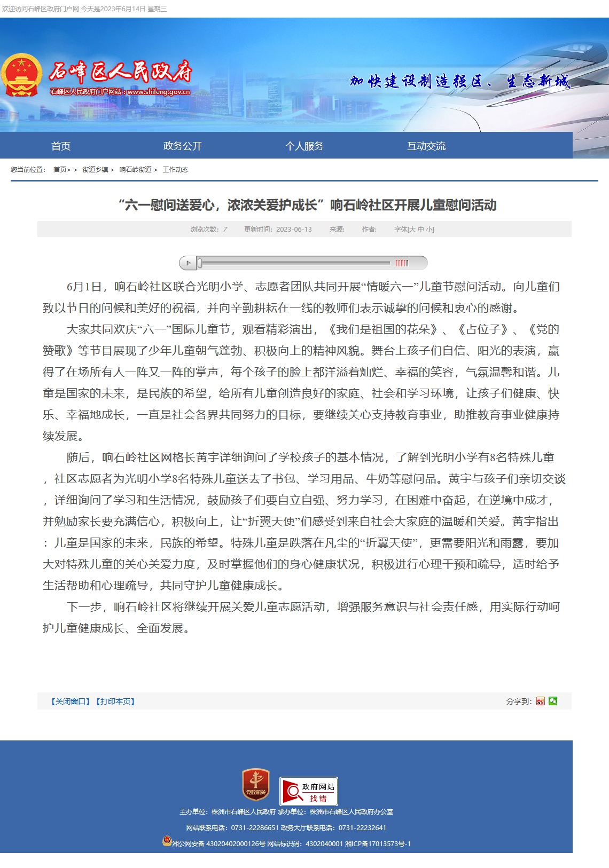Open the 政府网站找错 error report icon
Image resolution: width=609 pixels, height=868 pixels.
(x=309, y=791)
